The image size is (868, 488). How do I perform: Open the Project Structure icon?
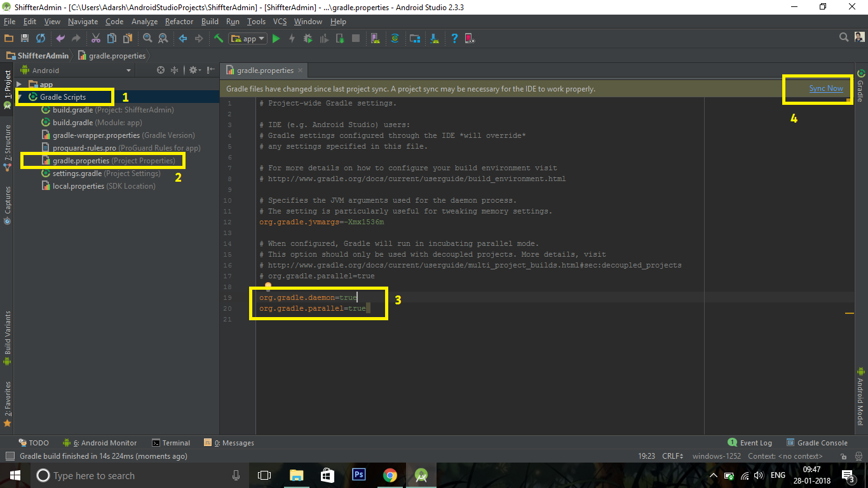click(415, 39)
